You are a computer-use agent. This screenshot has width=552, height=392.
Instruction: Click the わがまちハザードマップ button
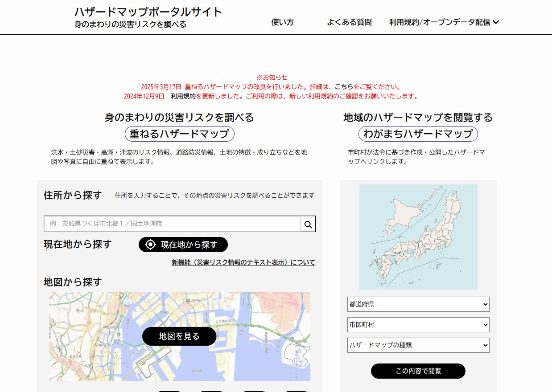[418, 134]
